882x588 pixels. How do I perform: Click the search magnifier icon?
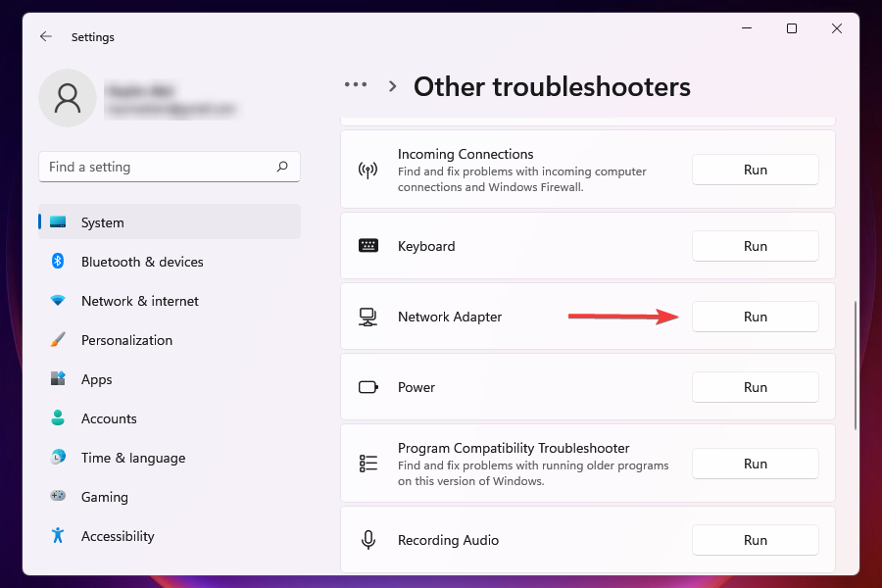click(x=282, y=167)
